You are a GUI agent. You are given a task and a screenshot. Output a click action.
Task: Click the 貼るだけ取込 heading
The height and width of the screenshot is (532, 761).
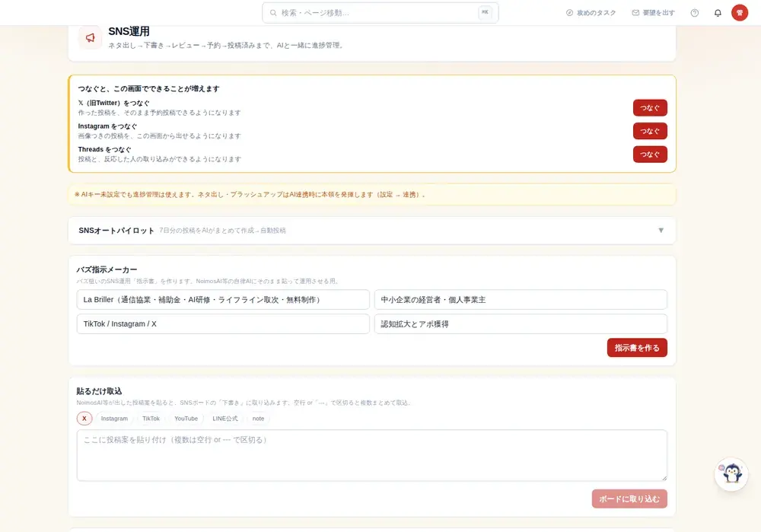pos(99,390)
